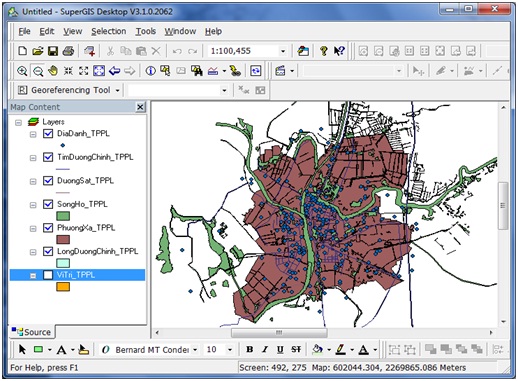Click the Strikethrough formatting button
518x381 pixels.
tap(296, 349)
